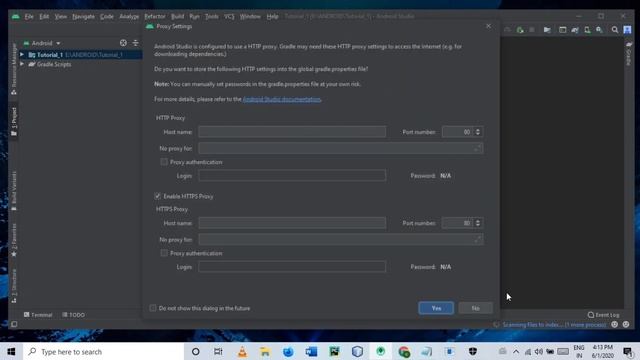
Task: Open File Explorer from the taskbar
Action: [265, 351]
